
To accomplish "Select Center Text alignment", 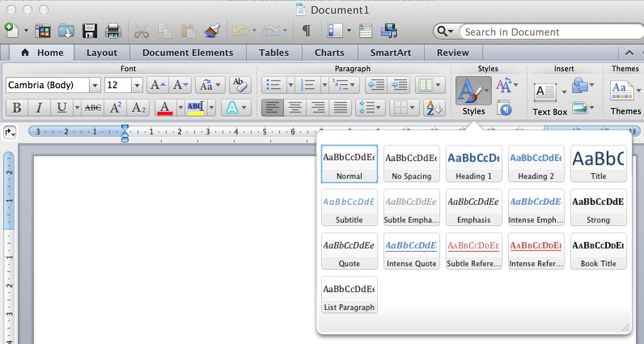I will pos(295,108).
